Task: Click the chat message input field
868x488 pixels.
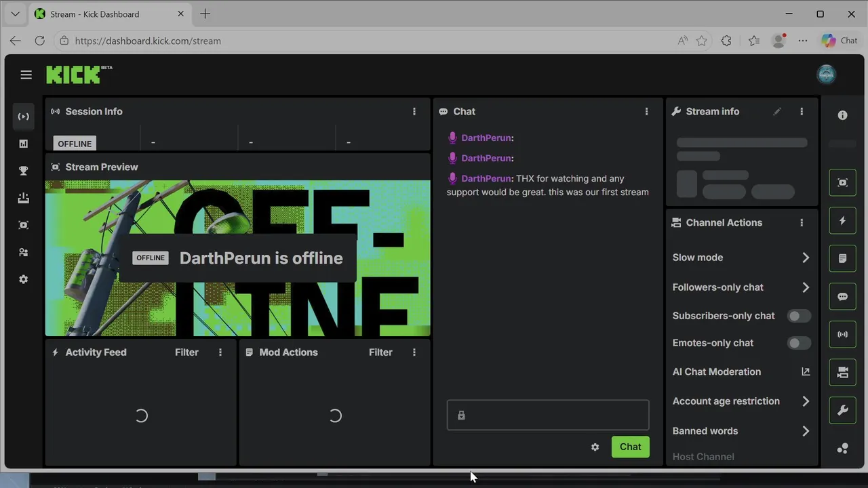Action: (x=548, y=415)
